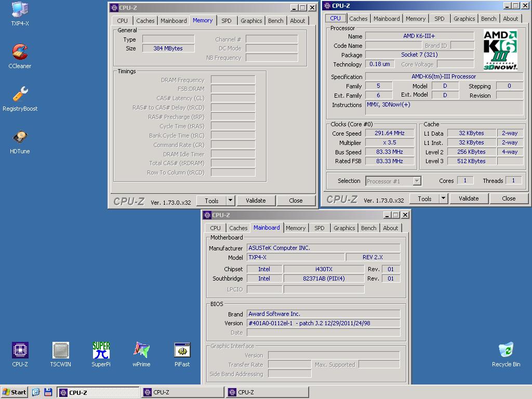Switch to CPU tab in Mainboard window

215,228
